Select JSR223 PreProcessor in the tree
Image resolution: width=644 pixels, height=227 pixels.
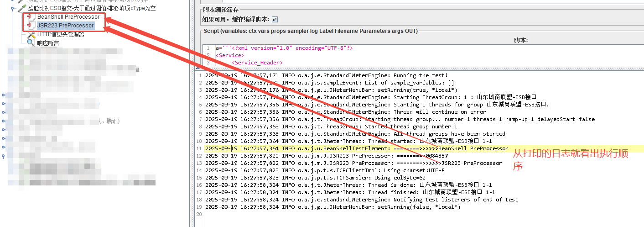click(x=66, y=26)
